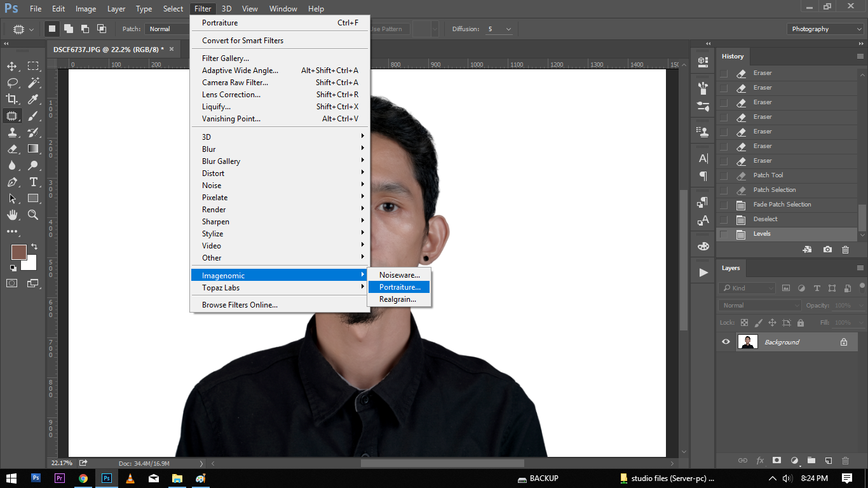Click the foreground color swatch
Image resolution: width=868 pixels, height=488 pixels.
(x=18, y=252)
